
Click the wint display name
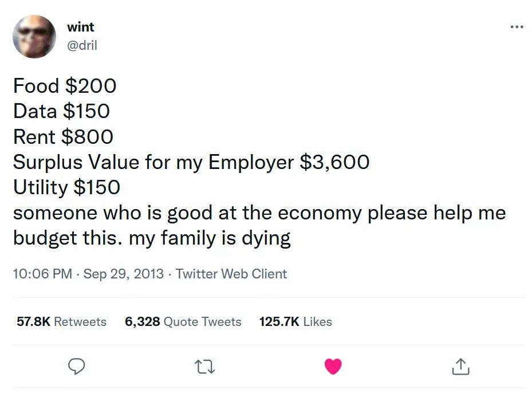tap(80, 26)
